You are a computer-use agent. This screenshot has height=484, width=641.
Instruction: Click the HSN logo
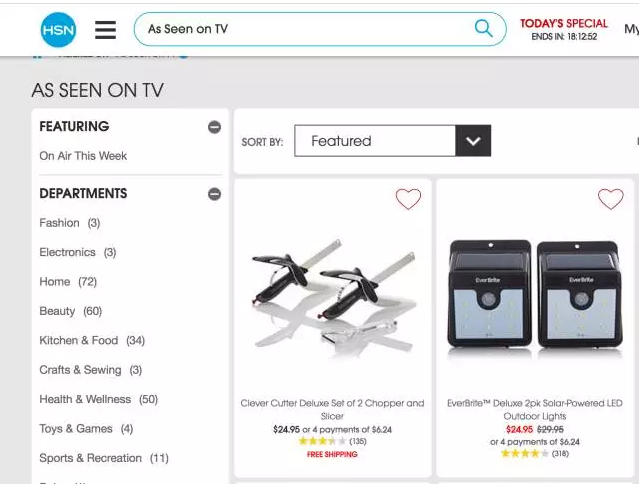tap(58, 29)
